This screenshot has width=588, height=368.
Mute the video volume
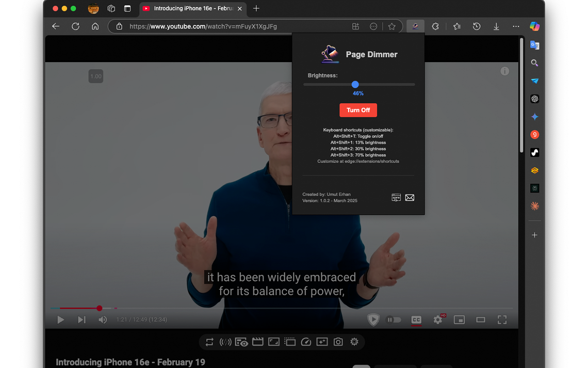103,320
